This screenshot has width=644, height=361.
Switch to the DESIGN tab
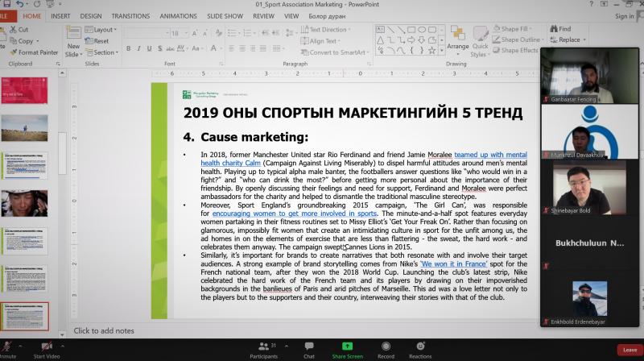[x=91, y=16]
